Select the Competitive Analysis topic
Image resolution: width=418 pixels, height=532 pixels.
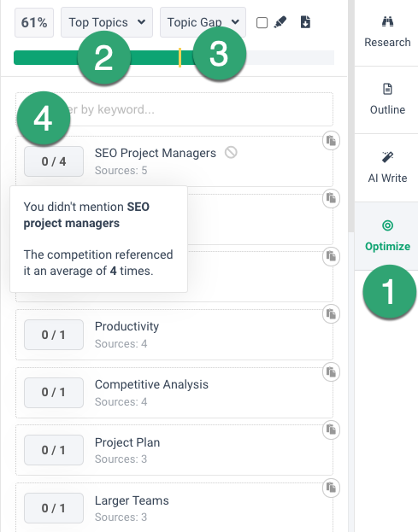tap(151, 384)
